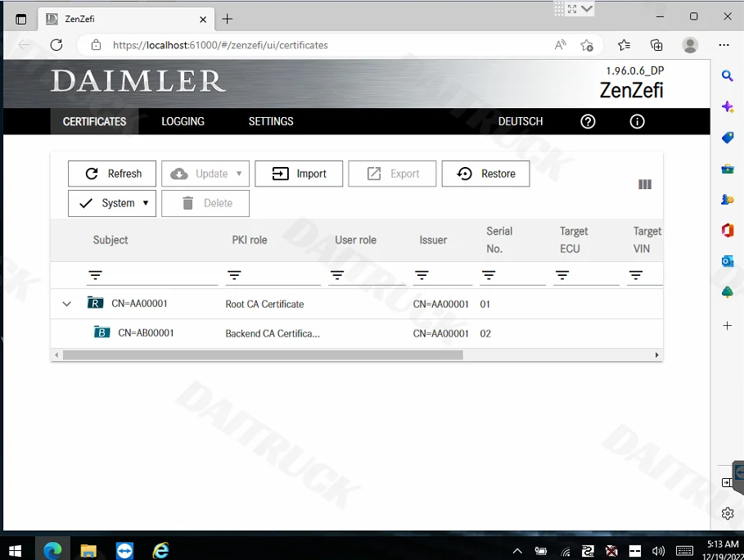Close the ZenZefi browser tab
744x560 pixels.
pyautogui.click(x=203, y=20)
